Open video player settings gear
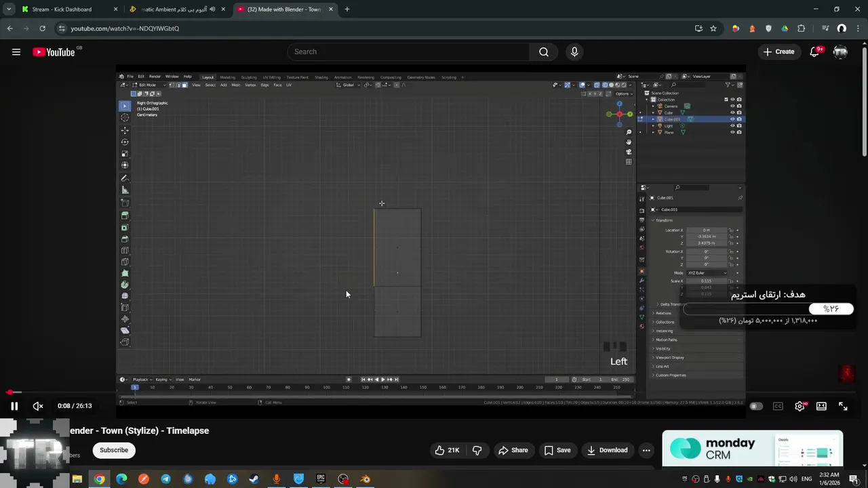Viewport: 868px width, 488px height. [800, 406]
